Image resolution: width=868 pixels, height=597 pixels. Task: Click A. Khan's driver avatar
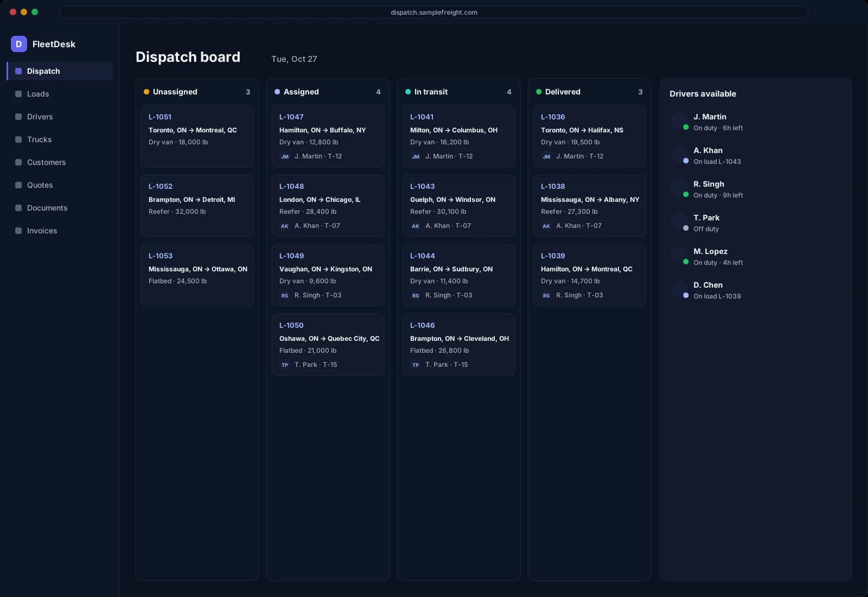(x=679, y=155)
